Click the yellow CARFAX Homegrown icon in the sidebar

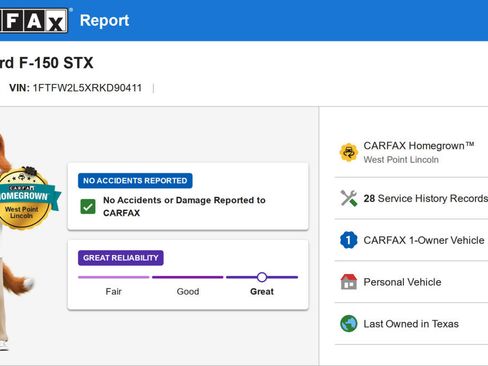tap(349, 152)
